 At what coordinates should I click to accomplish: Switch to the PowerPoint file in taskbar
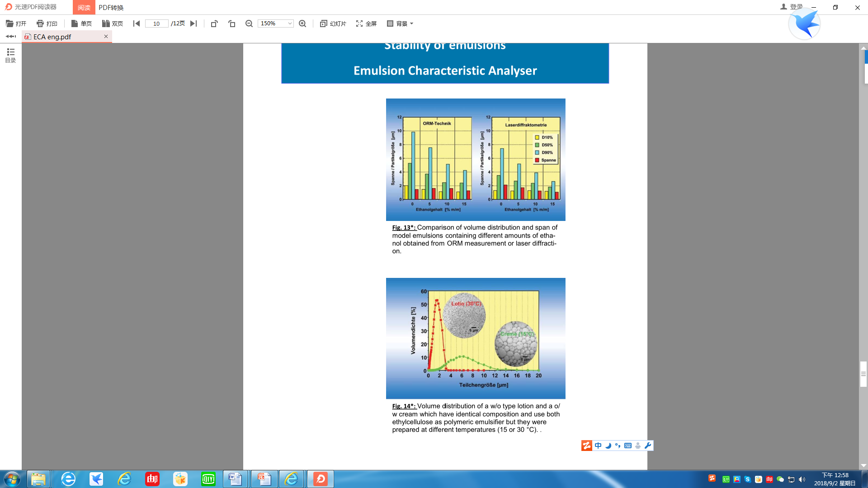pos(264,479)
